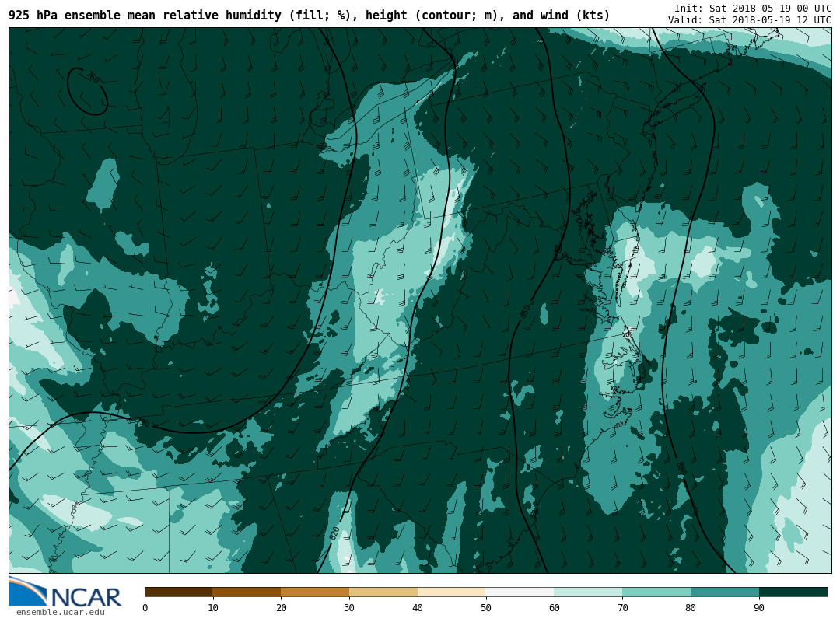Select the 90–100% darkest green colorbar swatch
Image resolution: width=840 pixels, height=622 pixels.
[793, 592]
